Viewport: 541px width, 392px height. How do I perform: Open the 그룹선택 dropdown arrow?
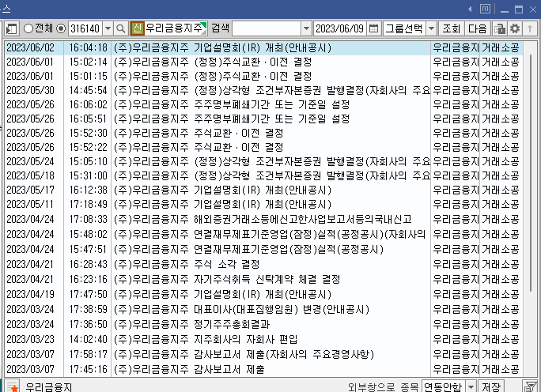pyautogui.click(x=432, y=28)
